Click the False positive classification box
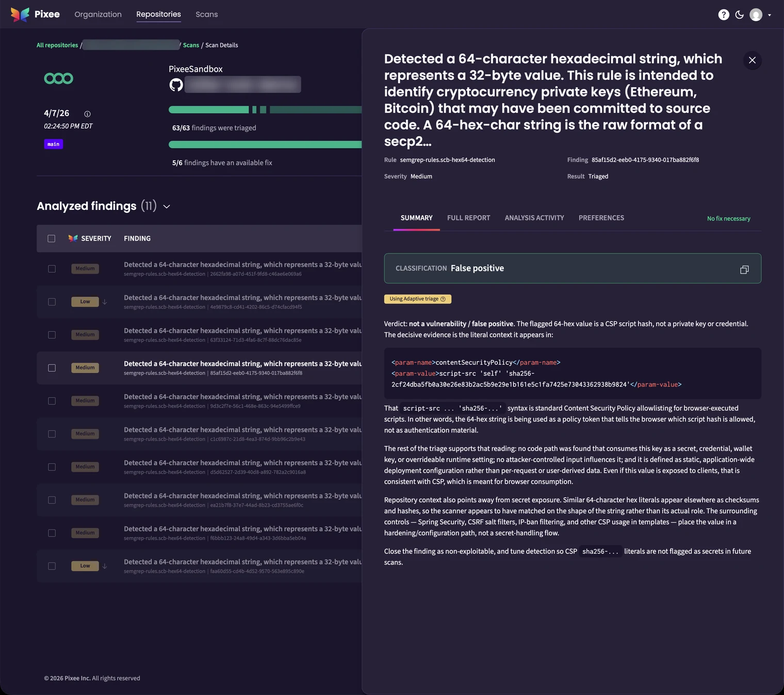784x695 pixels. [573, 269]
